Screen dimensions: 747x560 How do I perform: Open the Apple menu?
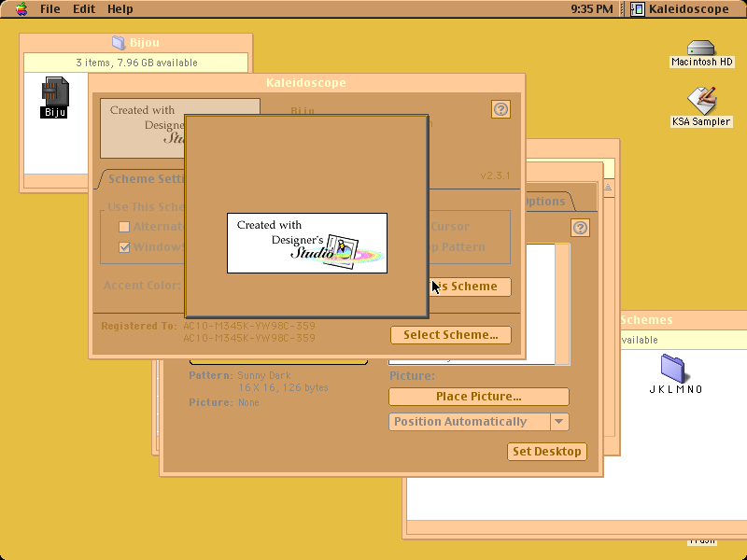coord(21,9)
